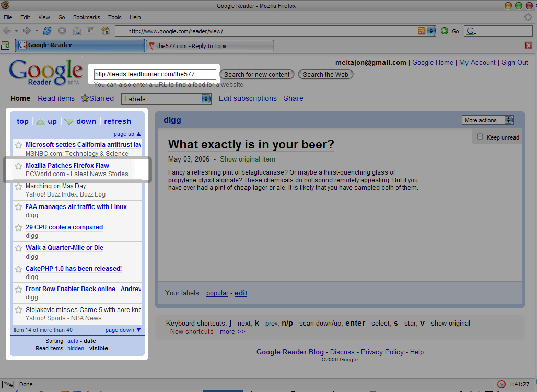Click the browser back arrow icon
The image size is (537, 392).
tap(7, 31)
